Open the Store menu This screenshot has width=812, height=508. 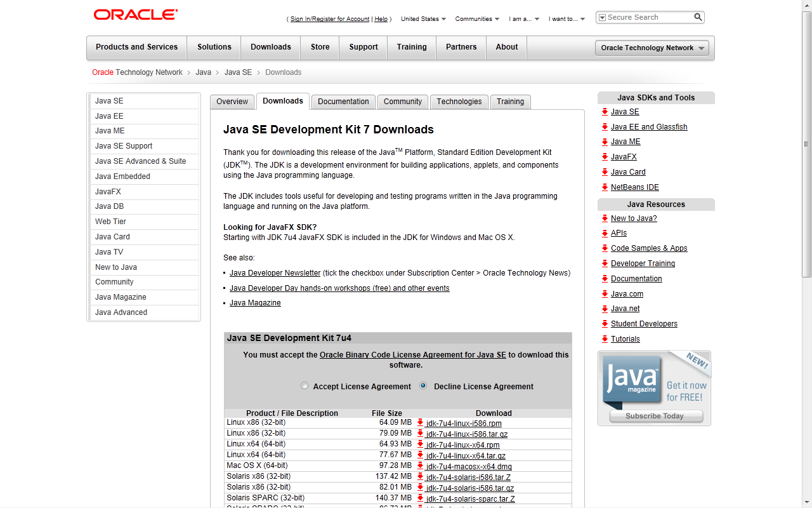tap(320, 47)
